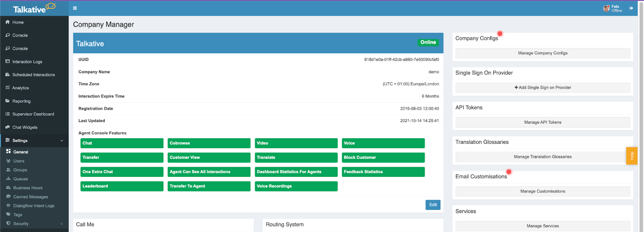
Task: Click the Scheduled Interactions icon
Action: (x=8, y=75)
